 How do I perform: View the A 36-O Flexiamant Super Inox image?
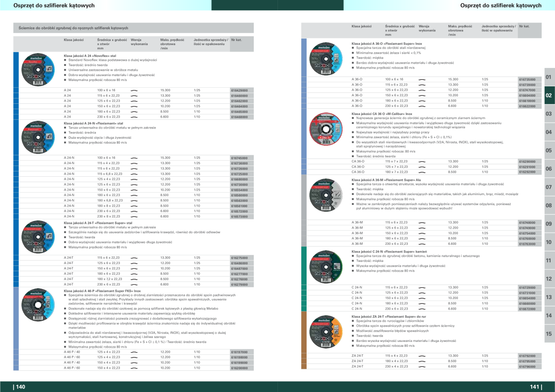(325, 59)
